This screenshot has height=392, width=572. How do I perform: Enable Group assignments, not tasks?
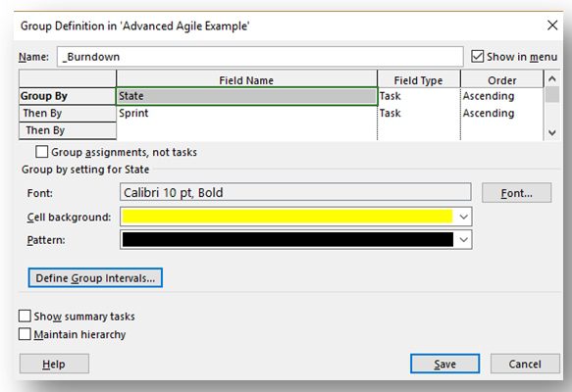point(41,152)
